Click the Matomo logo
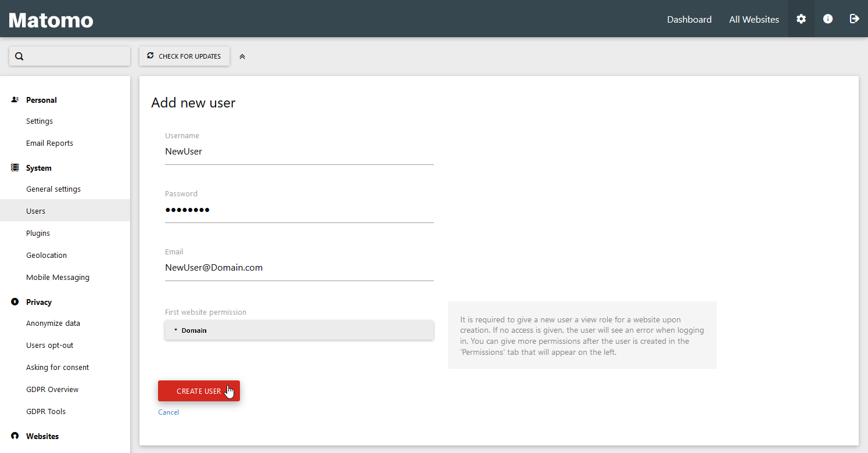The height and width of the screenshot is (453, 868). pos(51,20)
